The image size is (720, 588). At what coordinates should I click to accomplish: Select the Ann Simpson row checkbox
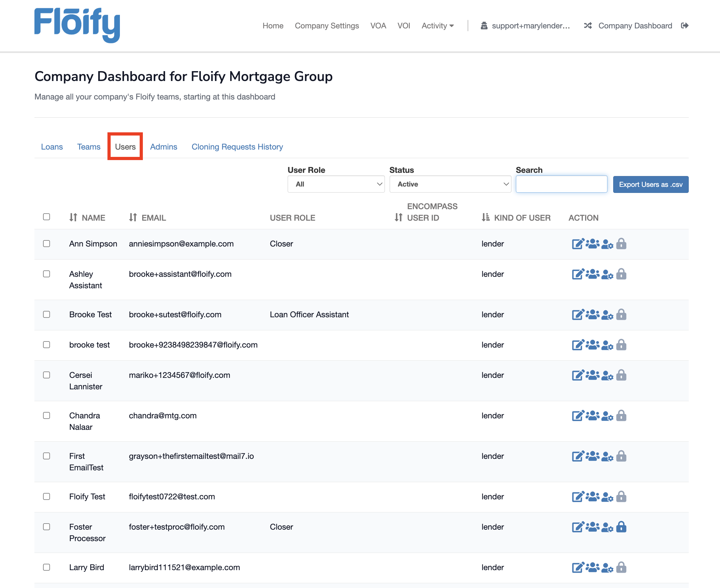(47, 244)
